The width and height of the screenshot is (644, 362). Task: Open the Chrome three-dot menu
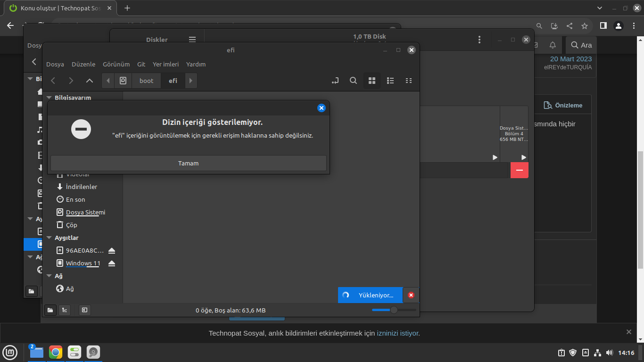point(635,26)
